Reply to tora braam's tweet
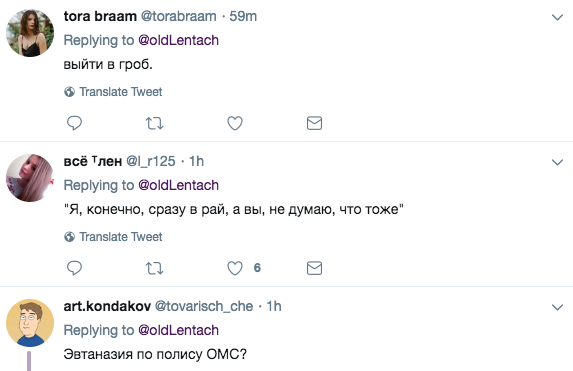This screenshot has height=371, width=573. [74, 123]
